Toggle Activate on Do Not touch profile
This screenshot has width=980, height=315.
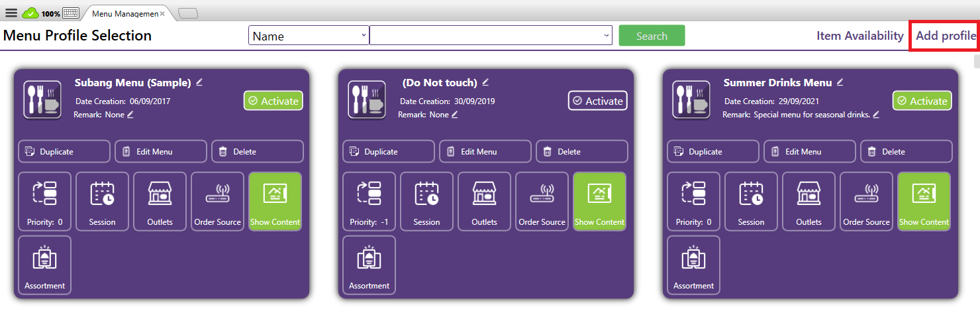click(x=597, y=101)
